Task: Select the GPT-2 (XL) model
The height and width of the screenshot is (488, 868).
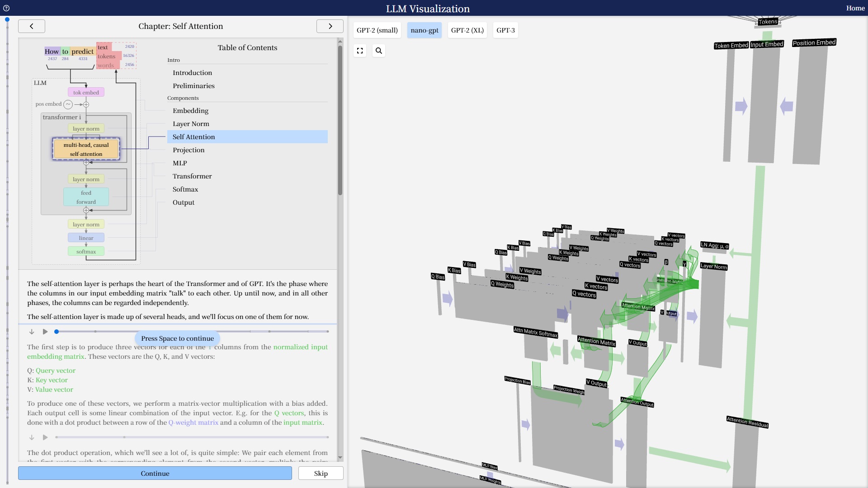Action: 467,30
